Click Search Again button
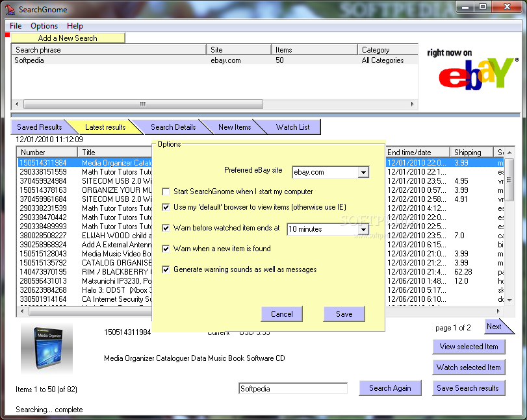Image resolution: width=527 pixels, height=420 pixels. [390, 388]
